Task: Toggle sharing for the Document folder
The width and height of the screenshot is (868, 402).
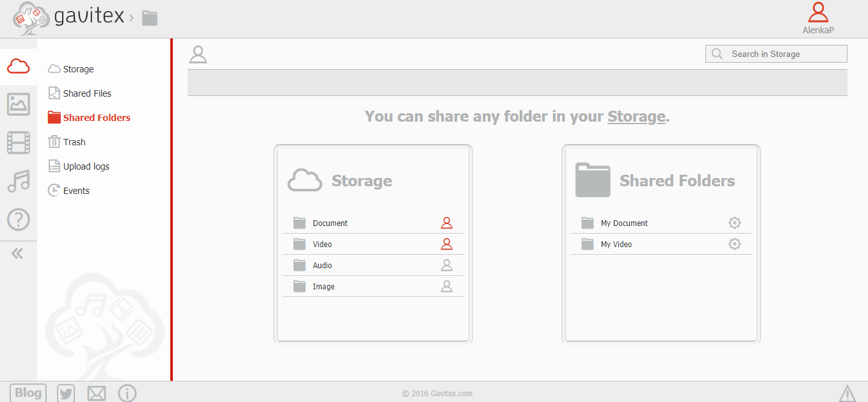Action: point(447,223)
